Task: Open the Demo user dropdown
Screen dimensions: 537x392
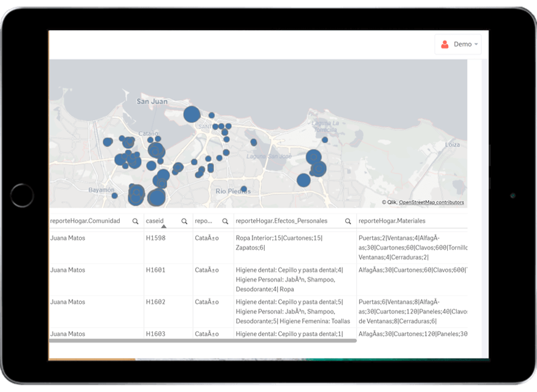Action: [458, 44]
